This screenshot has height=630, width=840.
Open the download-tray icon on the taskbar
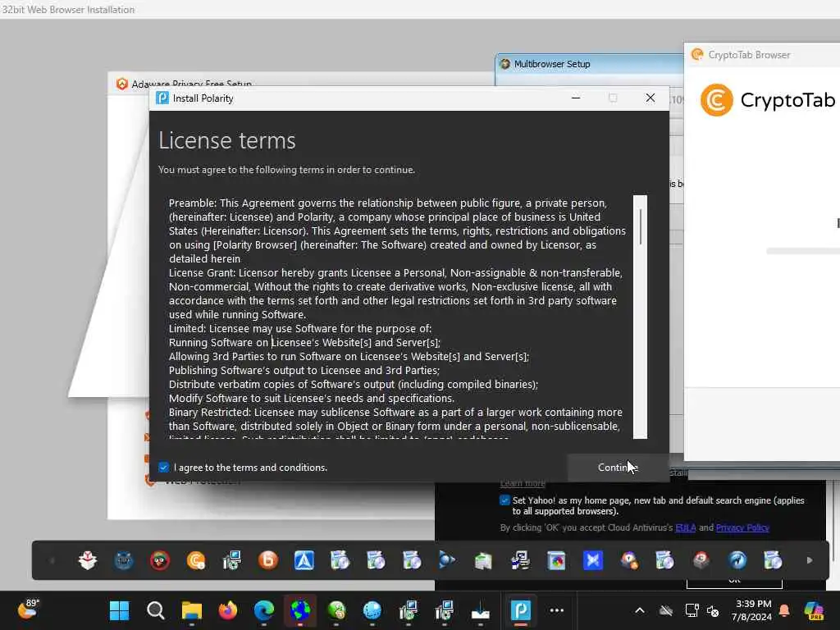pyautogui.click(x=481, y=610)
